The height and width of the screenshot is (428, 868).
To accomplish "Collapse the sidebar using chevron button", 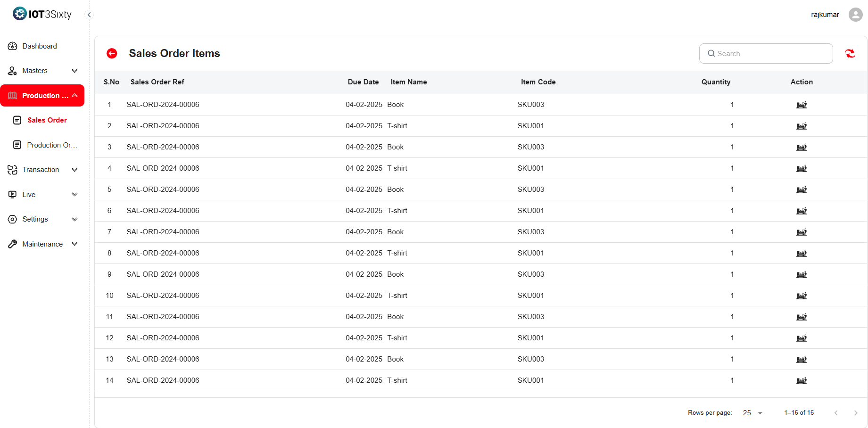I will (x=89, y=15).
